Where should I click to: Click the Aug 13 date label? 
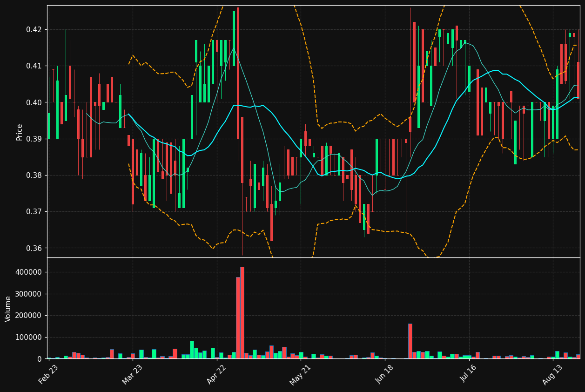coord(552,374)
